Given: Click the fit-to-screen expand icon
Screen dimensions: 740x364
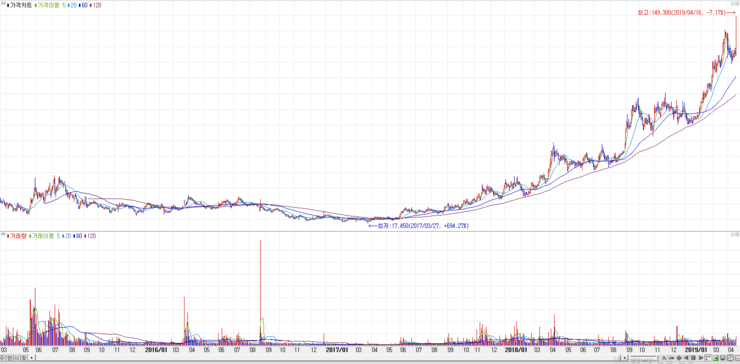Looking at the screenshot, I should pos(708,358).
